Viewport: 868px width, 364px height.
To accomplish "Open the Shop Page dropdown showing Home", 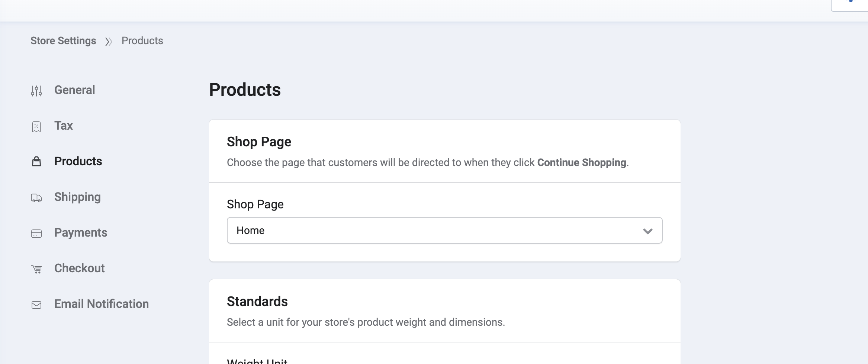I will 444,230.
